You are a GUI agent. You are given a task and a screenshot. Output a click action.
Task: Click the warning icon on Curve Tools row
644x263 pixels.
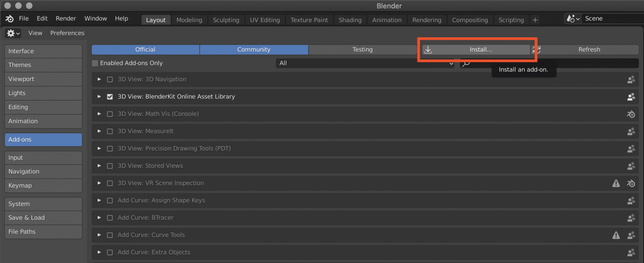click(x=616, y=235)
